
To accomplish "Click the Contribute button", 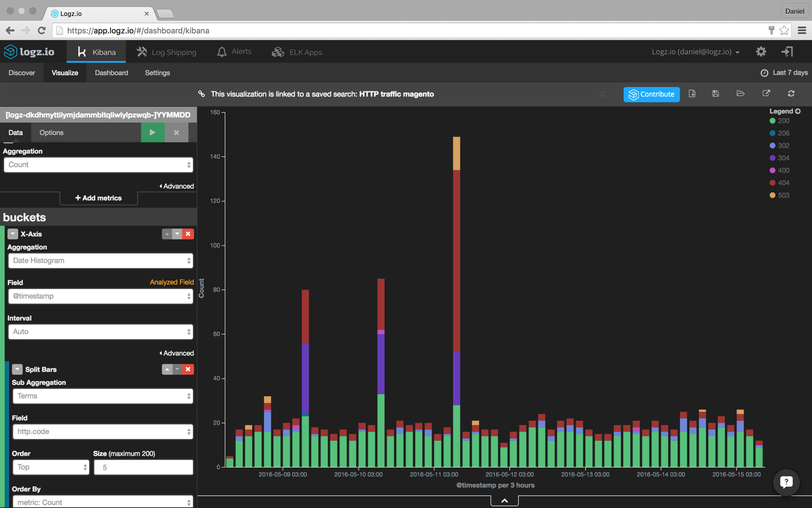I will (651, 94).
